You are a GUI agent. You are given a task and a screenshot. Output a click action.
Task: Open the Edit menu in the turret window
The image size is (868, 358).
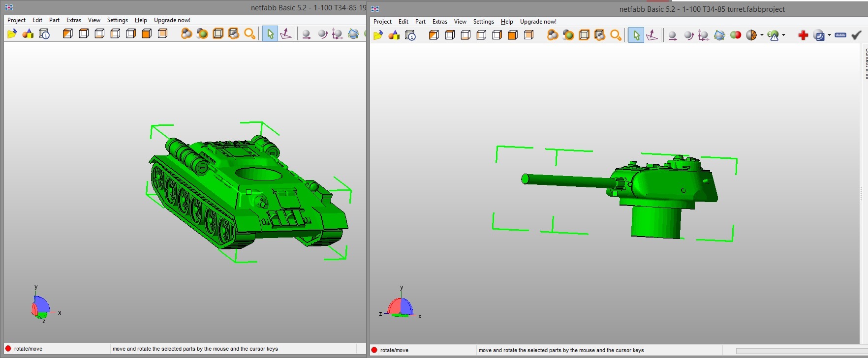coord(403,22)
